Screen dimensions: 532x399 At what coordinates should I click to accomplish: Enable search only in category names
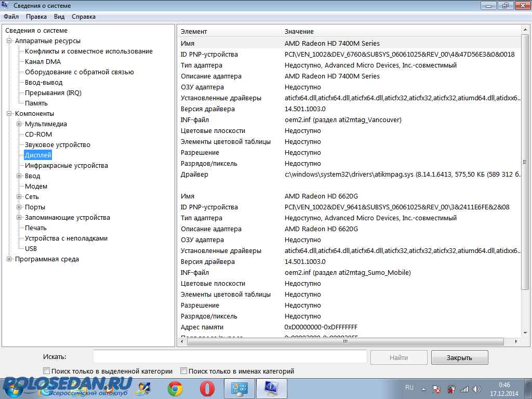pyautogui.click(x=183, y=371)
